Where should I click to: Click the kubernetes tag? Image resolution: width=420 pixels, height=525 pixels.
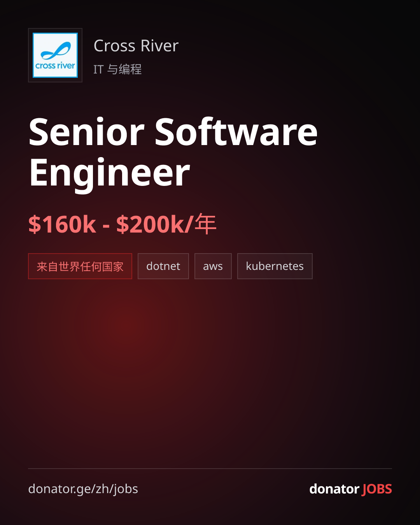pyautogui.click(x=275, y=266)
